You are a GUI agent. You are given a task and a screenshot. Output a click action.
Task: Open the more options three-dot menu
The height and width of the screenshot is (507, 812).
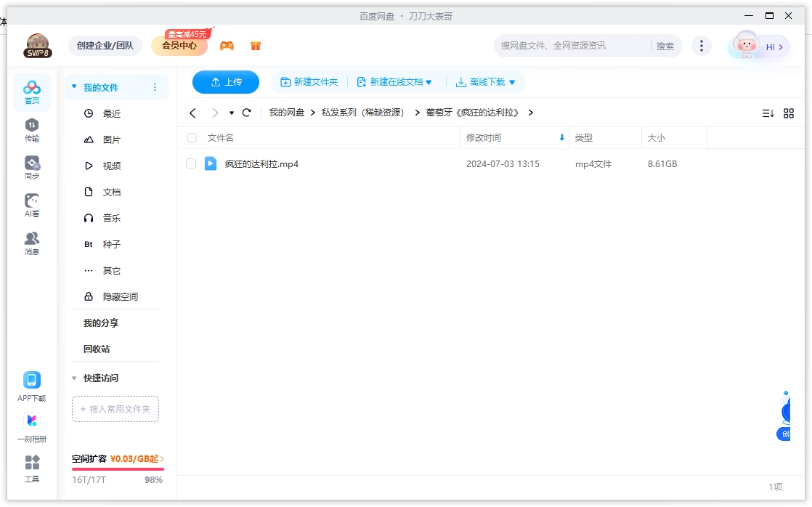702,45
